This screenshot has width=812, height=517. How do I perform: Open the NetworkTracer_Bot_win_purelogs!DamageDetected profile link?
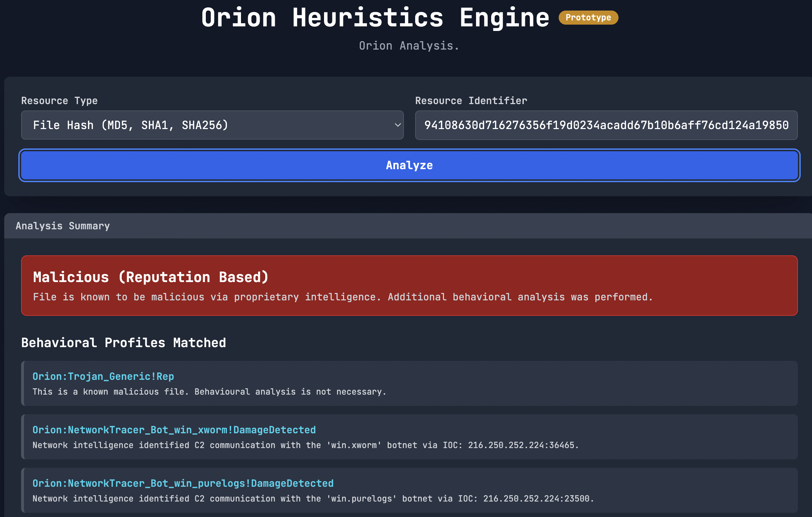(183, 483)
